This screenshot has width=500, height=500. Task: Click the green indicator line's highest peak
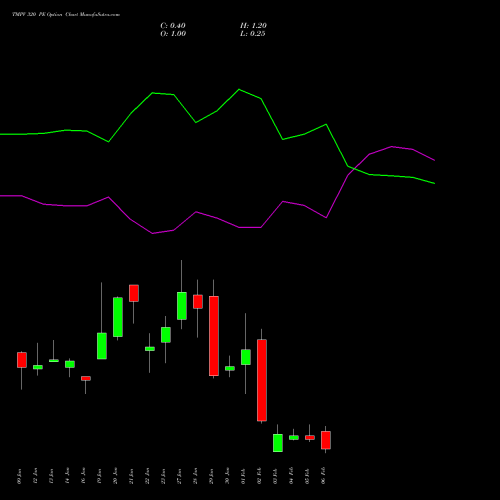coord(239,90)
